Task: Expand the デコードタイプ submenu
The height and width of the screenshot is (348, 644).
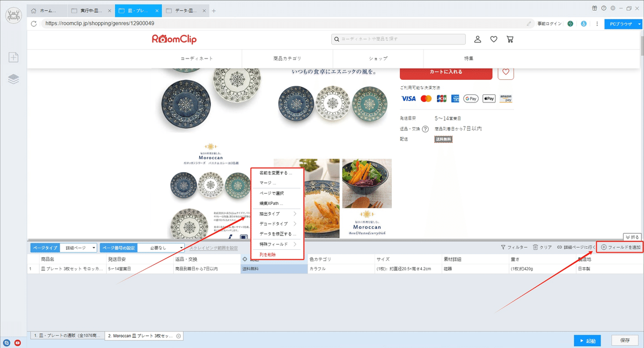Action: [277, 224]
